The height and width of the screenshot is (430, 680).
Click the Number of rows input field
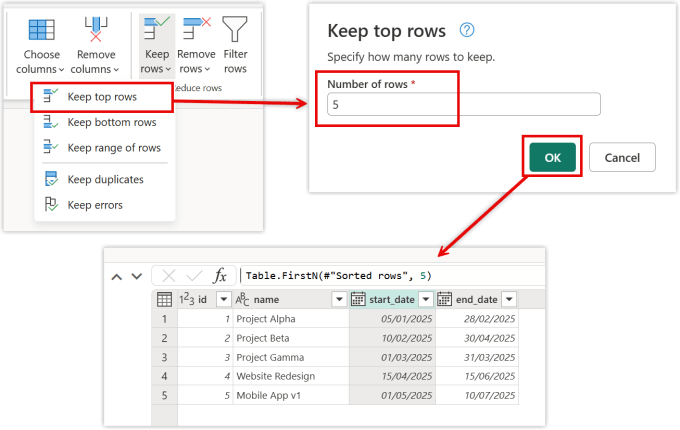point(464,104)
